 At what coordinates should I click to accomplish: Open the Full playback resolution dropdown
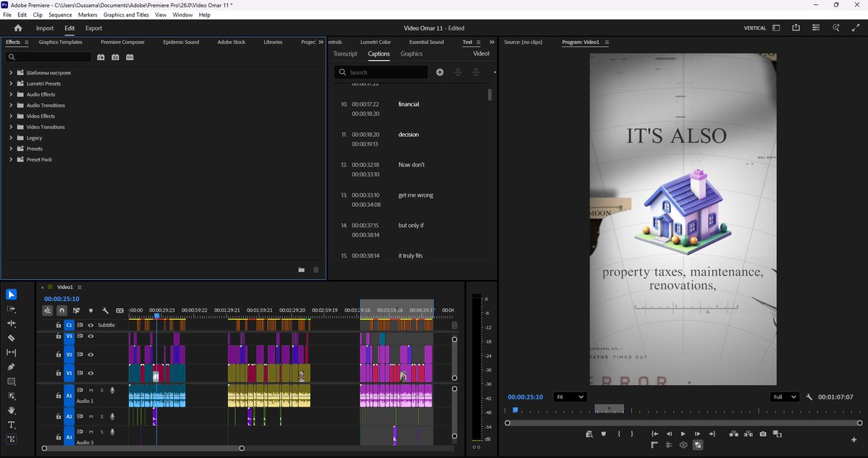point(785,396)
